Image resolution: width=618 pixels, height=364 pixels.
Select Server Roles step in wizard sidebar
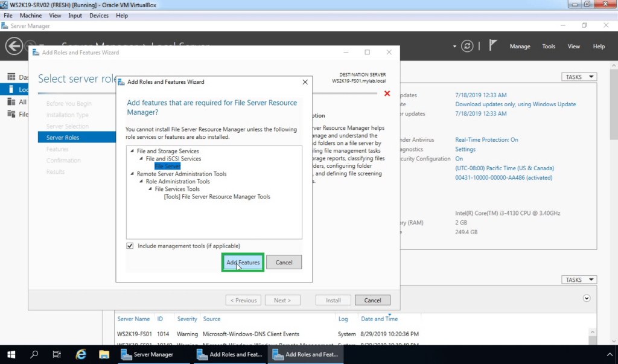point(77,137)
